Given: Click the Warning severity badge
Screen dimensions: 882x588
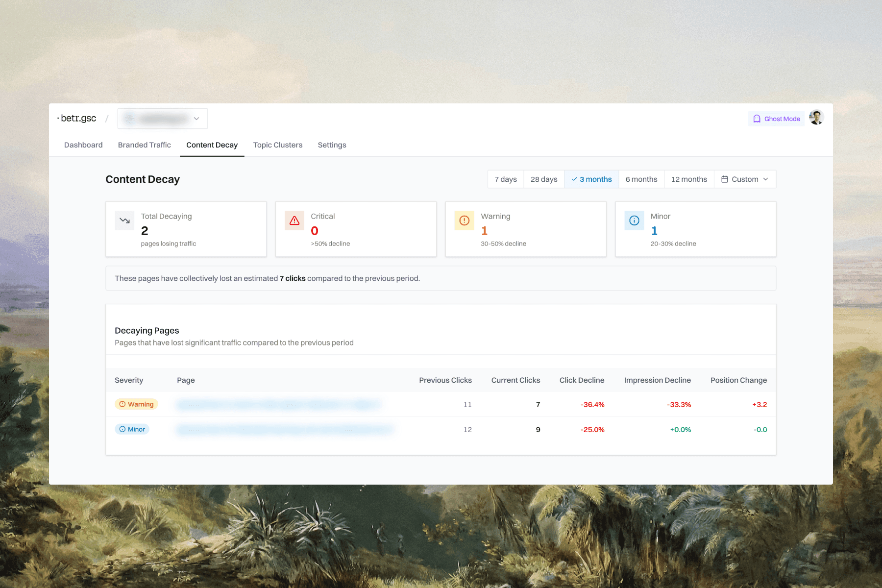Looking at the screenshot, I should [136, 404].
